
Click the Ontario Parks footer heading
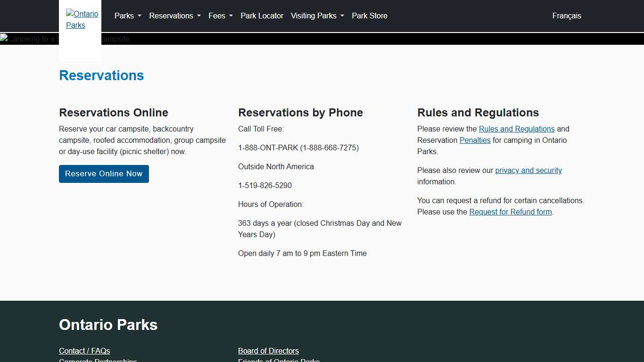pyautogui.click(x=108, y=325)
